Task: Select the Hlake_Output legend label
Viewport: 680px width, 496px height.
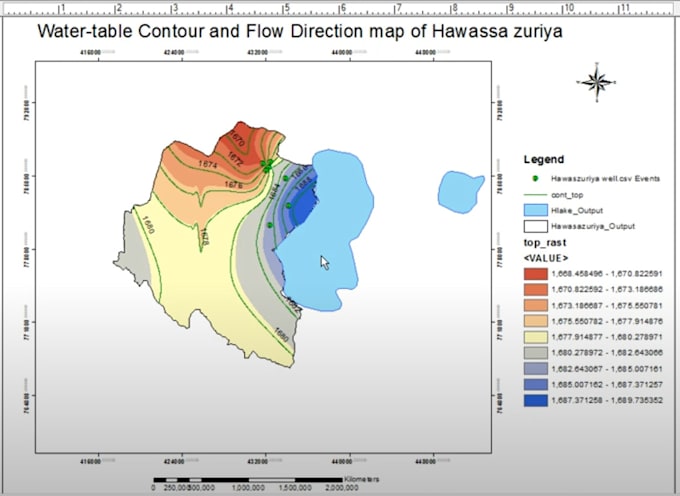Action: pos(577,210)
